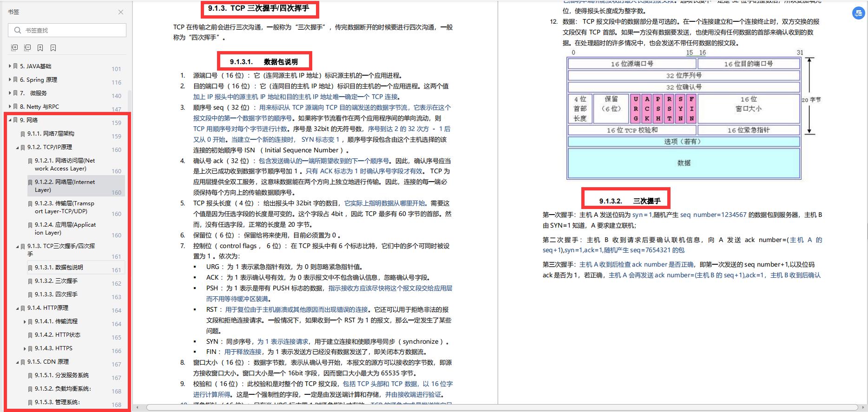This screenshot has height=412, width=868.
Task: Open bookmark 9.1.5.1. 分发服务系统
Action: click(x=62, y=375)
